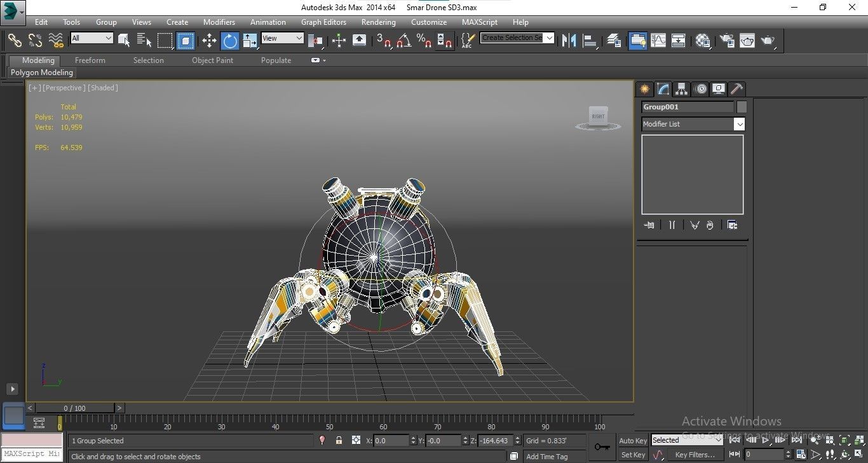Open the Rendered Frame Window
Viewport: 868px width, 463px height.
[747, 41]
